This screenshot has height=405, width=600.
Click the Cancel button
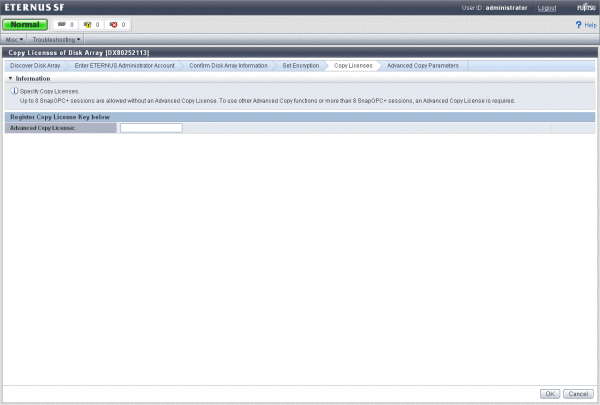coord(578,394)
